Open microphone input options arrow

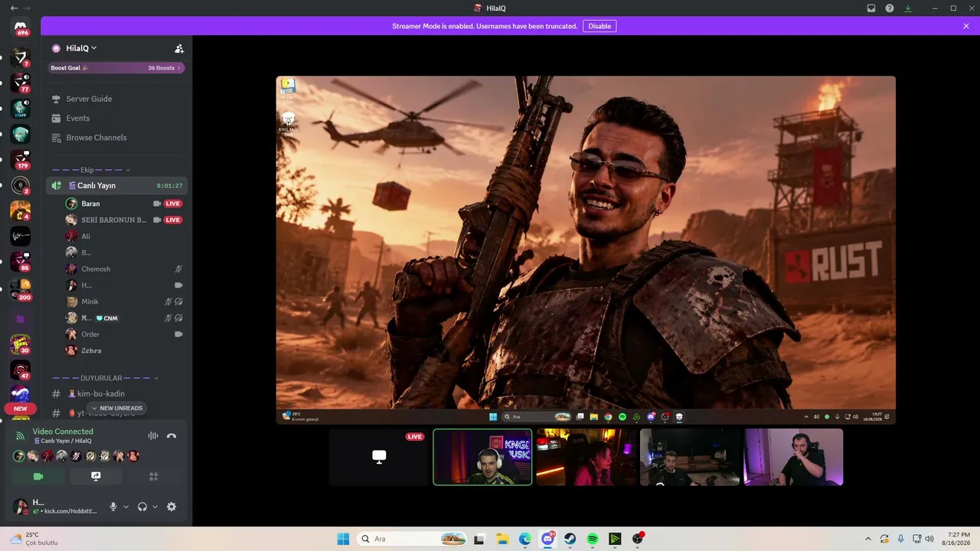[126, 507]
